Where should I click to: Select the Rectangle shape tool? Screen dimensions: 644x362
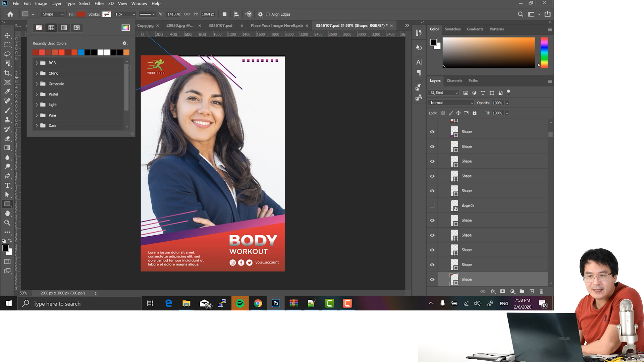(7, 204)
